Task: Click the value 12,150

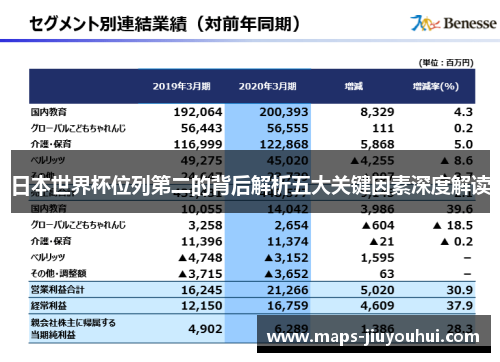Action: (202, 305)
